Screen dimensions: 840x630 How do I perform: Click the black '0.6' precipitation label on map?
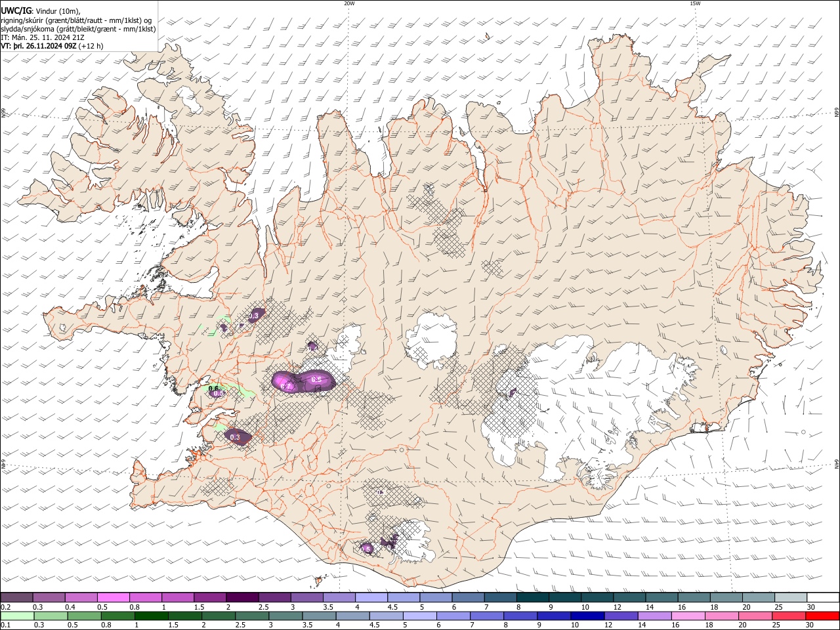click(213, 388)
